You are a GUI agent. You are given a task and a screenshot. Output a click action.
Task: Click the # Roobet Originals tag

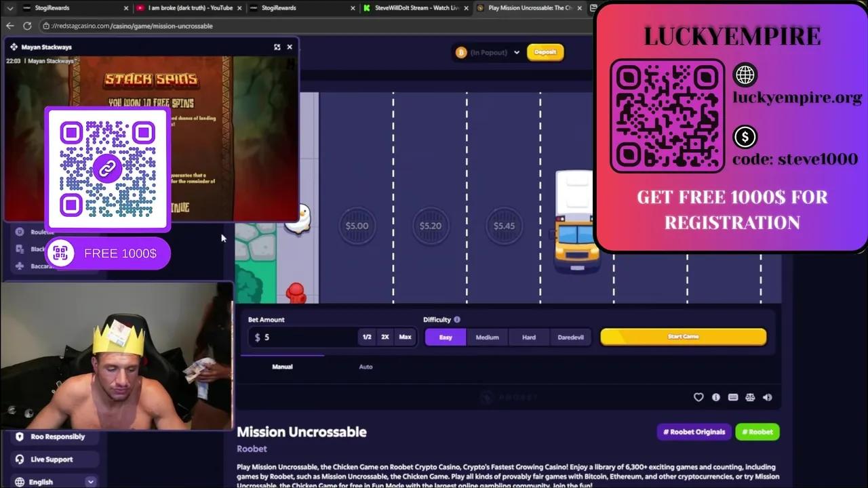[694, 432]
